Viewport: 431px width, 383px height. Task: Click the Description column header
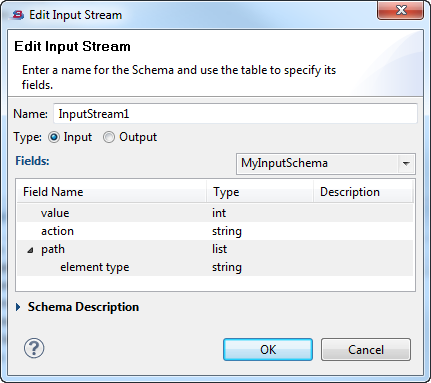[x=363, y=192]
